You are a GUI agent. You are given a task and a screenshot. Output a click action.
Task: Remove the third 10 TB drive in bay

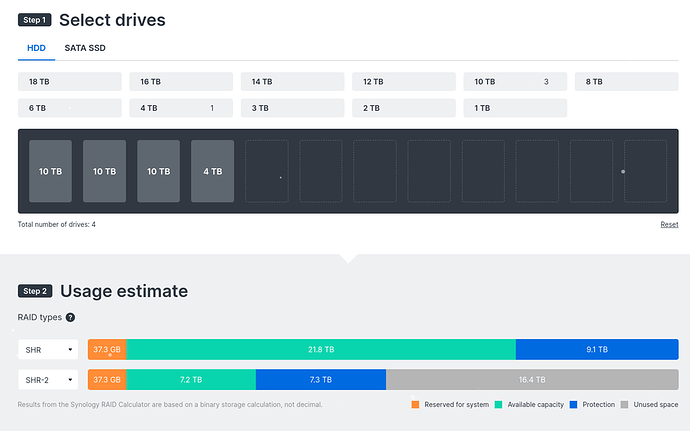158,171
